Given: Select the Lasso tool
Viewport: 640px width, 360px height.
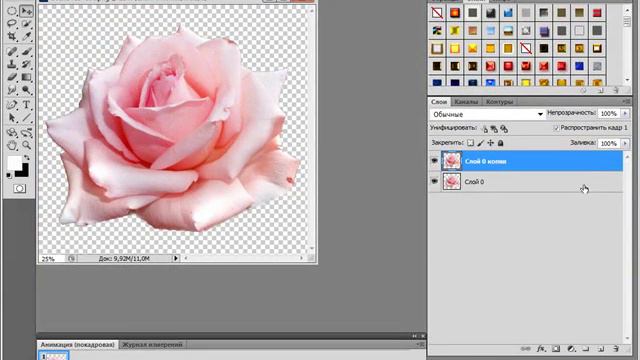Looking at the screenshot, I should coord(12,24).
